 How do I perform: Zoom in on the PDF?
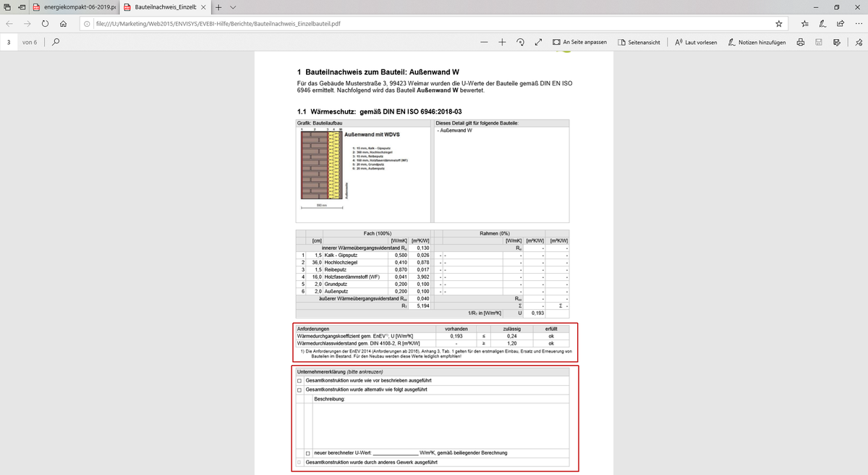502,42
